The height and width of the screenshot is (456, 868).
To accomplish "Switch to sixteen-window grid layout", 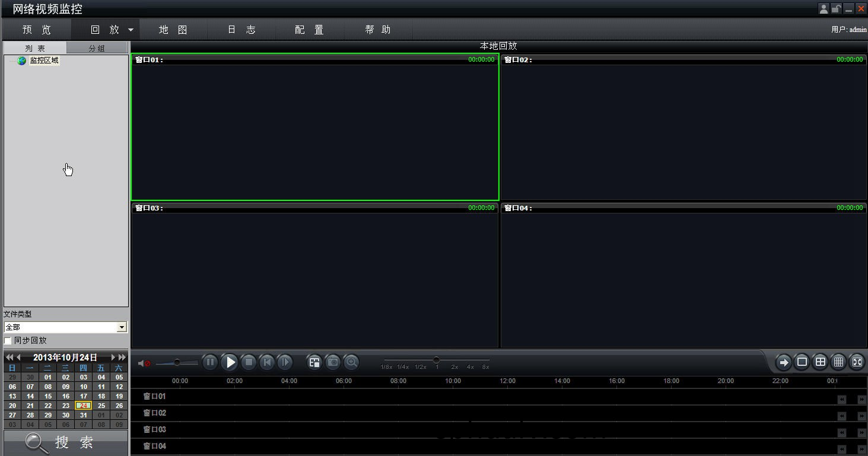I will click(x=838, y=362).
